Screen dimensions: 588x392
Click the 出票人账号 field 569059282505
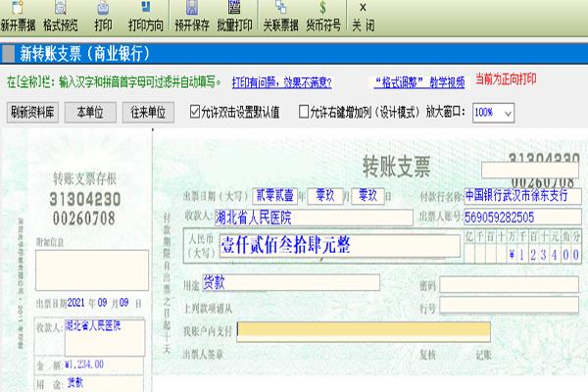tap(522, 218)
